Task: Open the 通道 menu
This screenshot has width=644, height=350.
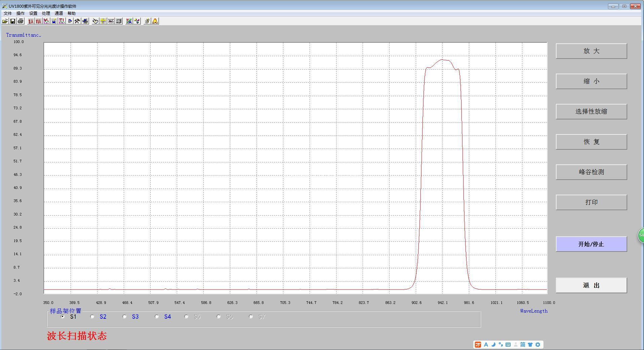Action: click(59, 13)
